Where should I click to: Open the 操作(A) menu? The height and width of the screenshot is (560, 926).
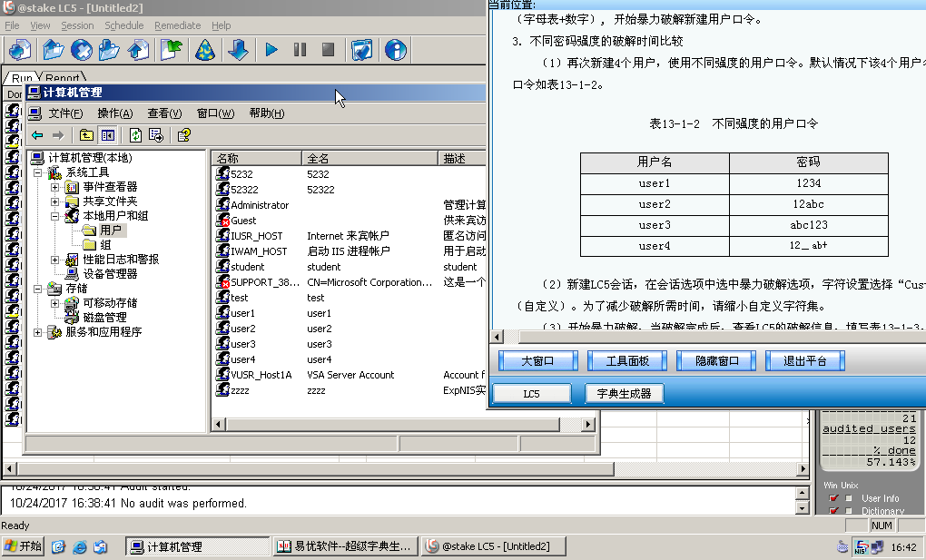[115, 113]
